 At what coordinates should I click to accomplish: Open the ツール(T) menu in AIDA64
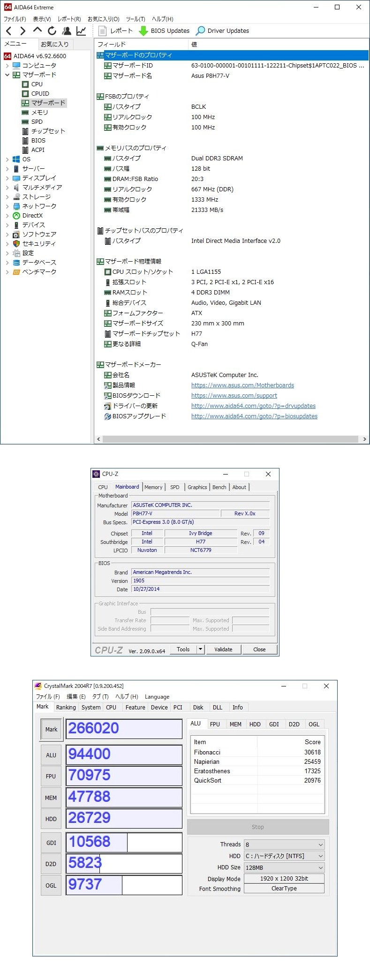pos(136,19)
